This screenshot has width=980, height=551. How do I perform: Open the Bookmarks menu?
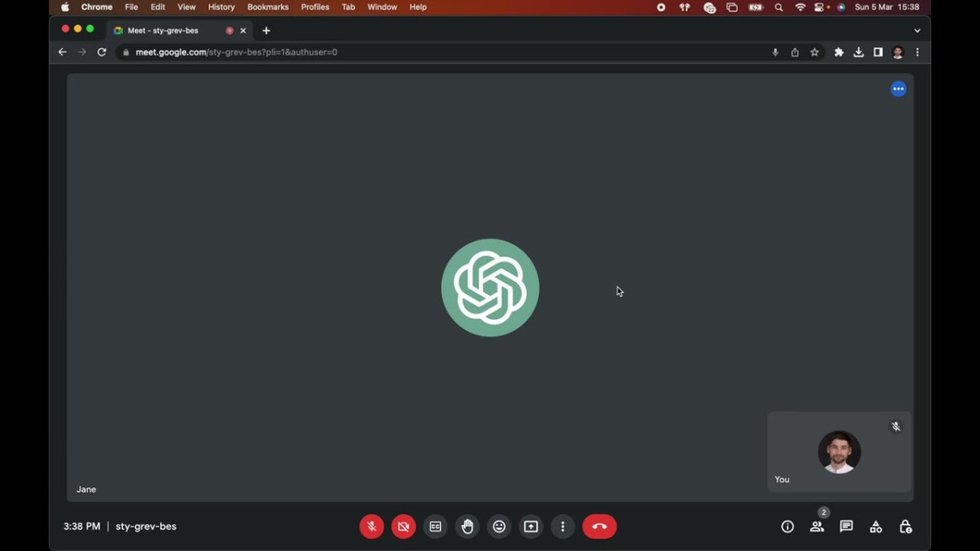pos(268,7)
